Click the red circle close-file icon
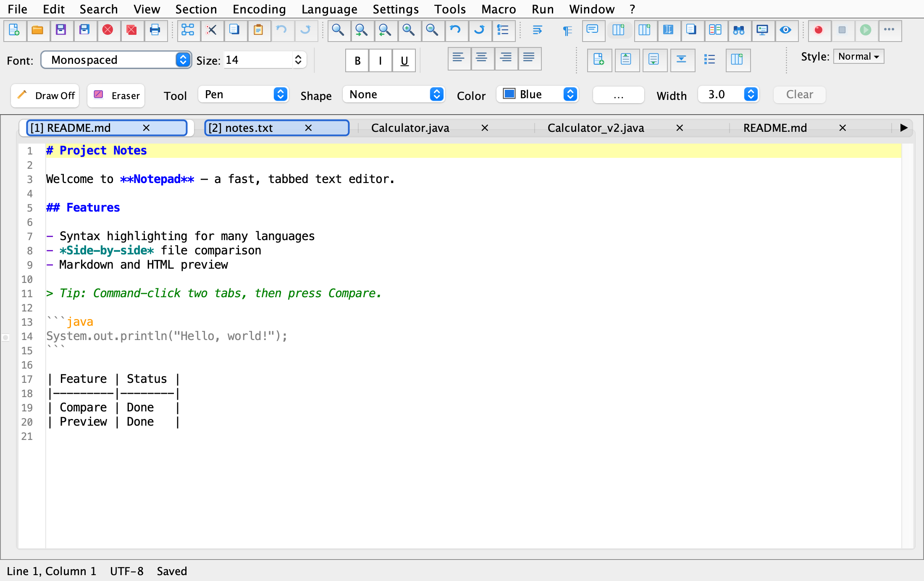Viewport: 924px width, 581px height. pyautogui.click(x=108, y=30)
